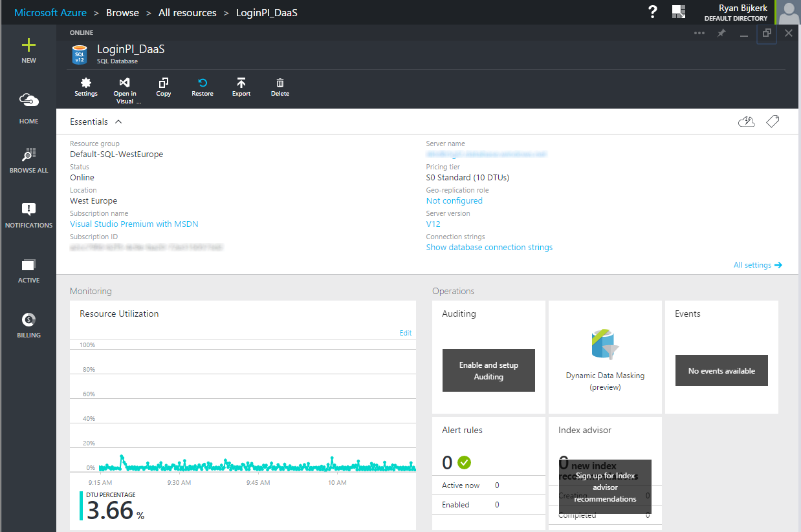Click Default-SQL-WestEurope resource group text
801x532 pixels.
click(116, 154)
